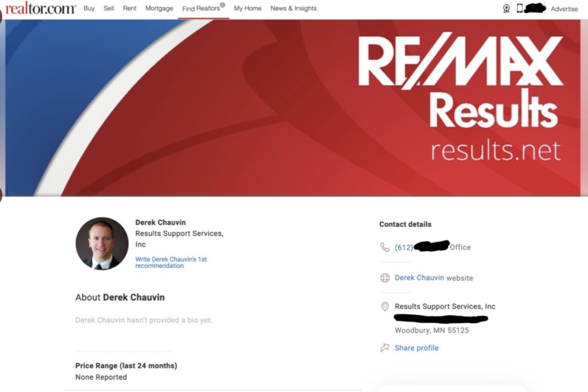This screenshot has width=588, height=392.
Task: Click the share arrow icon beside Share profile
Action: (x=385, y=347)
